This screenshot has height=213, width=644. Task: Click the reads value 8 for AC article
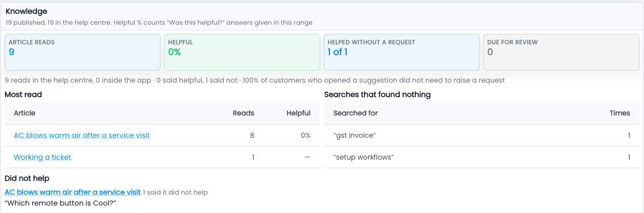252,135
